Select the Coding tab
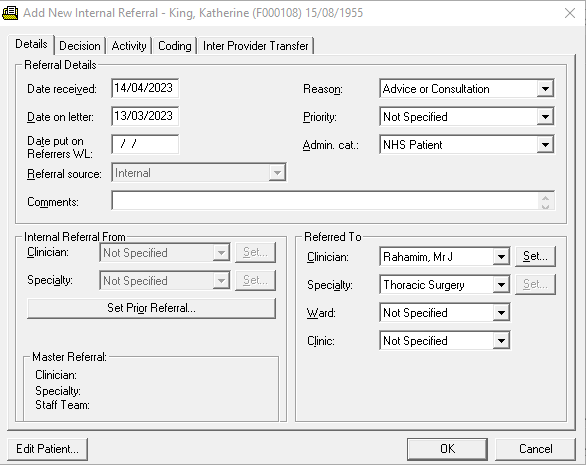 click(x=175, y=46)
